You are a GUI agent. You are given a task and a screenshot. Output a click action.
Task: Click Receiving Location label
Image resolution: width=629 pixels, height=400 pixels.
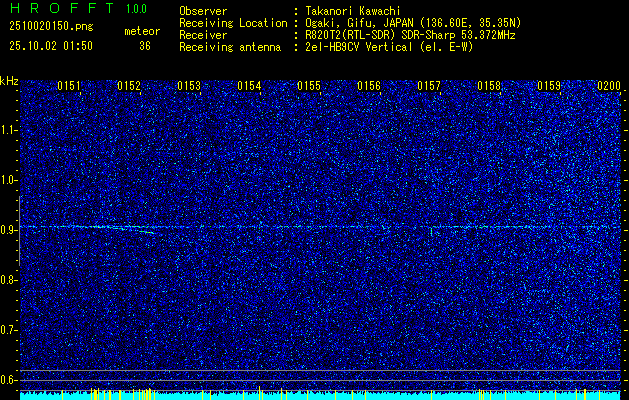coord(233,23)
